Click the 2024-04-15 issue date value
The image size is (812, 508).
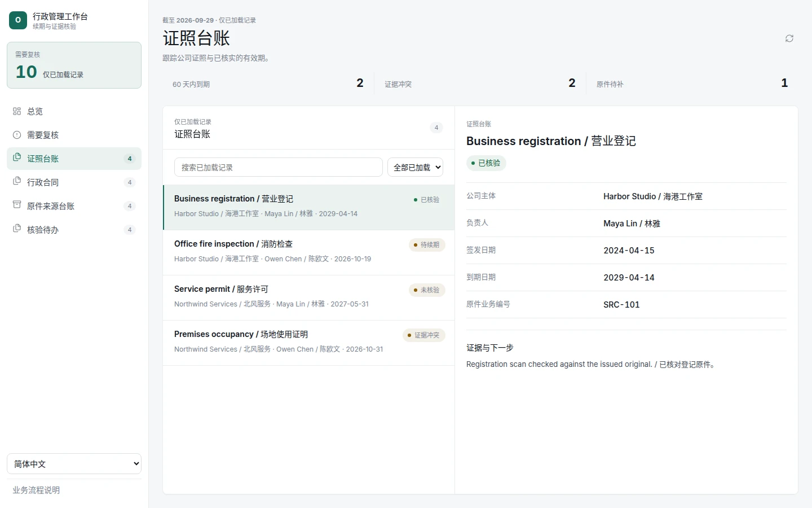point(629,251)
